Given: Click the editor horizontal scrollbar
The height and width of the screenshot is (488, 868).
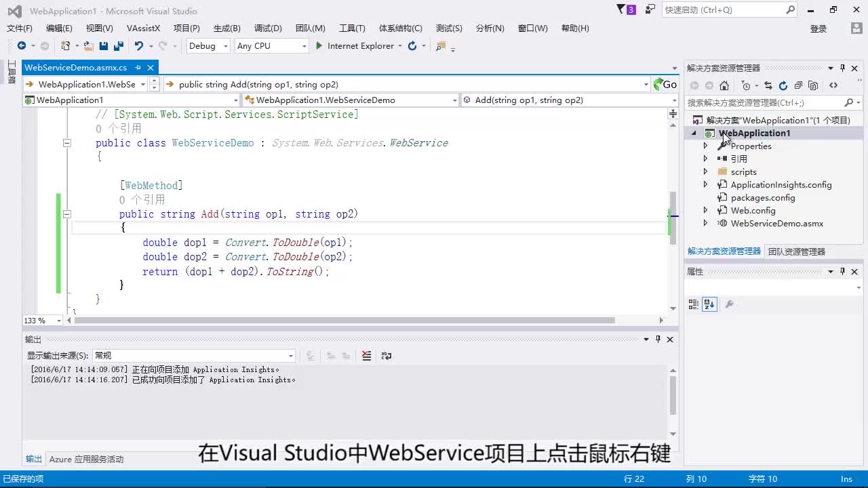Looking at the screenshot, I should pos(344,320).
